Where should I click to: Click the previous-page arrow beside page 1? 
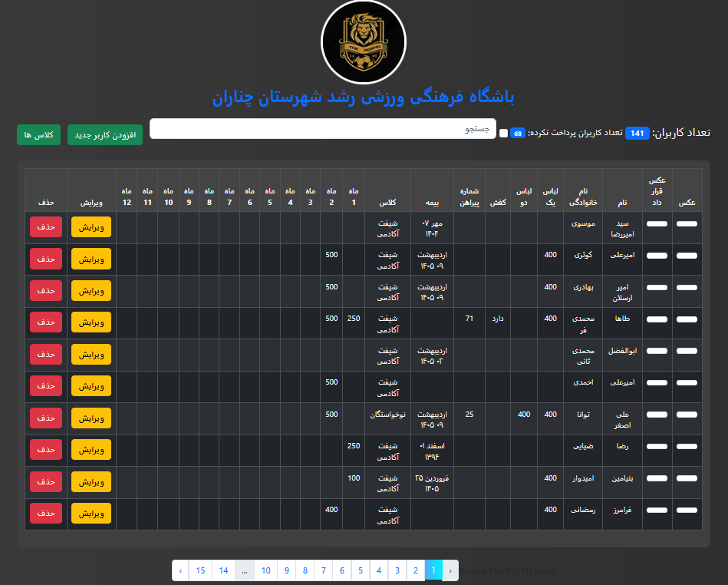tap(451, 570)
